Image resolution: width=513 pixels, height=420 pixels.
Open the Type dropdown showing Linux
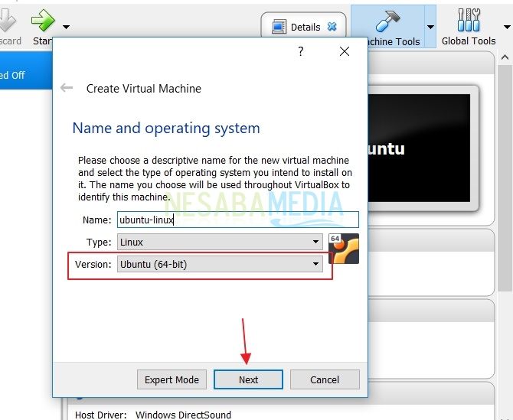[220, 242]
